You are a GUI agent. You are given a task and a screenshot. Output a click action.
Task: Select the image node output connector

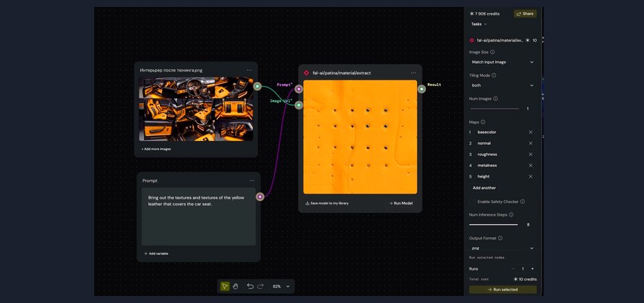(257, 87)
